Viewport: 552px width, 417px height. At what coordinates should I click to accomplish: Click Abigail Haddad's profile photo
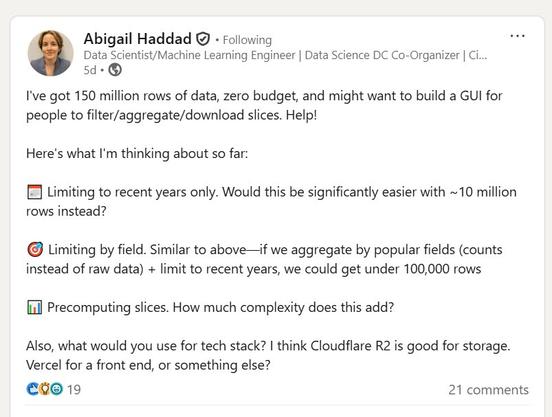tap(51, 53)
